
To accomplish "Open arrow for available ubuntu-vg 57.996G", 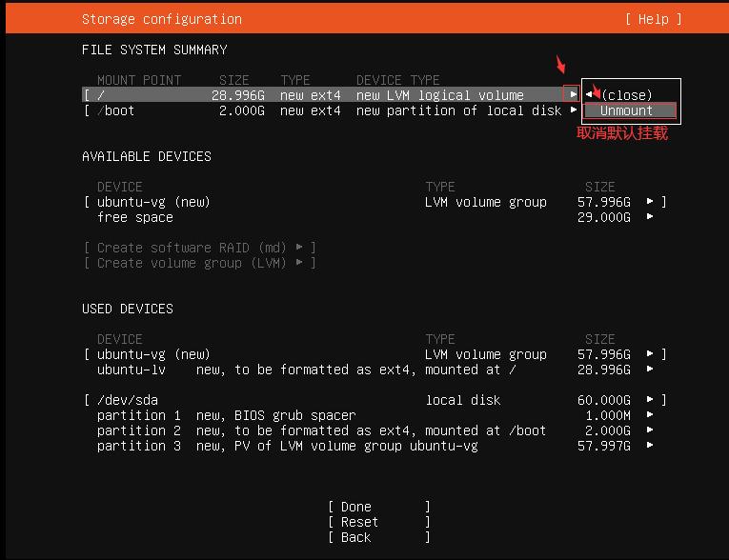I will [651, 202].
